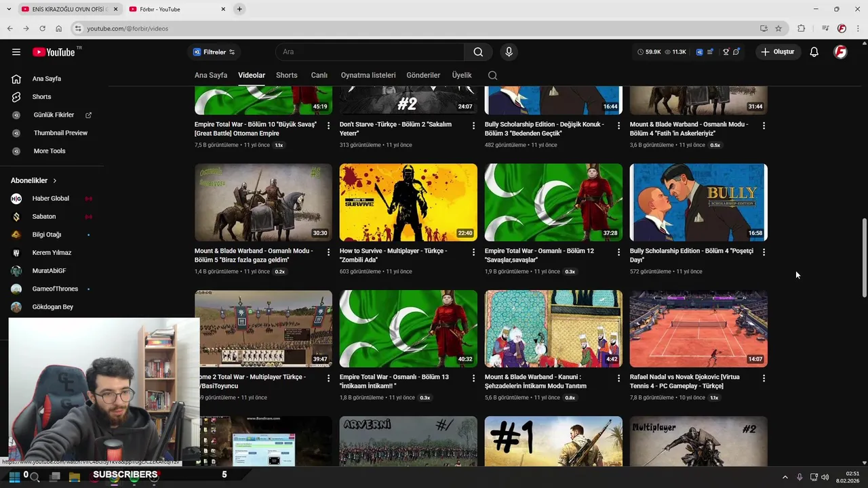Image resolution: width=868 pixels, height=488 pixels.
Task: Click the browser home button
Action: click(x=58, y=28)
